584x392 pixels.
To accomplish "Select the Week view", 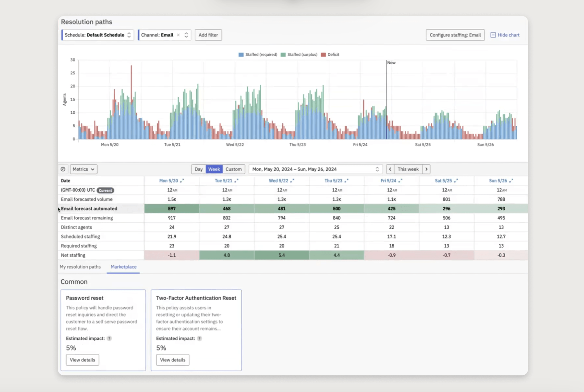I will (214, 169).
